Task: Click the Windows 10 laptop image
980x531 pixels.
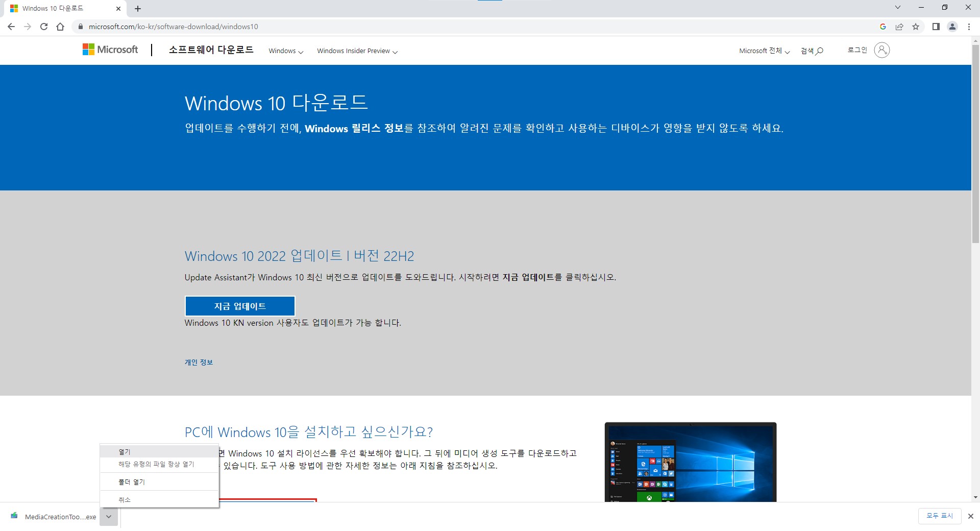Action: tap(691, 462)
